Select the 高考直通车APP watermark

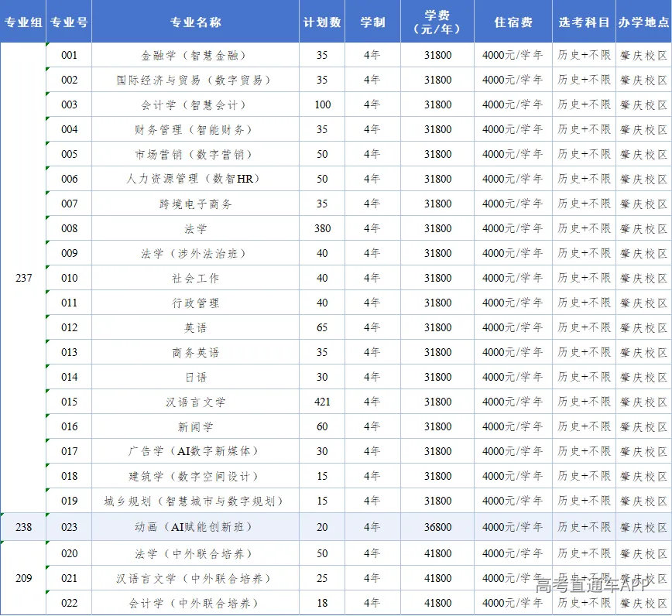[x=593, y=585]
